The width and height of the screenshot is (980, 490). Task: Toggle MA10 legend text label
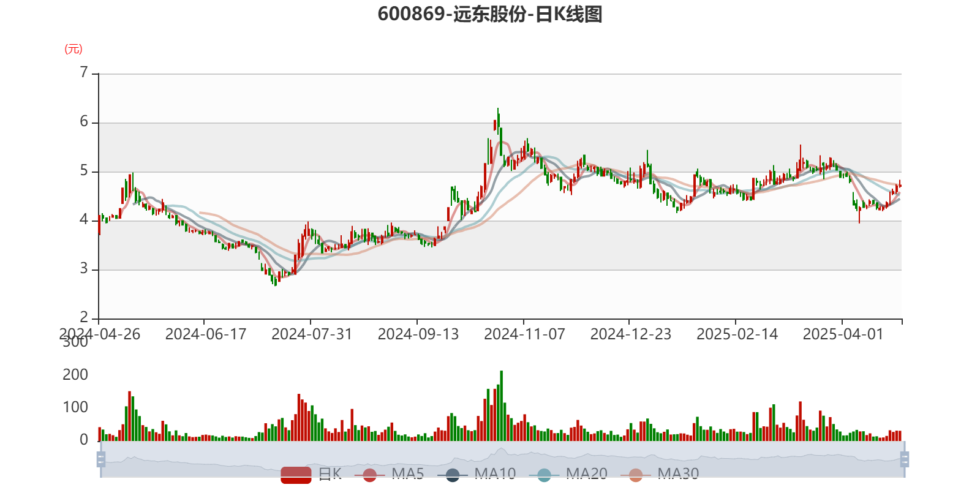pos(495,473)
